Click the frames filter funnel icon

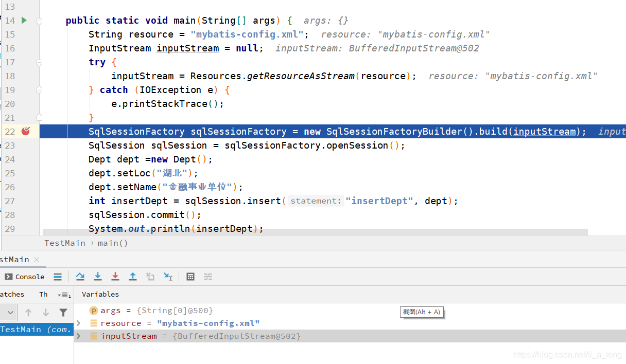click(63, 312)
